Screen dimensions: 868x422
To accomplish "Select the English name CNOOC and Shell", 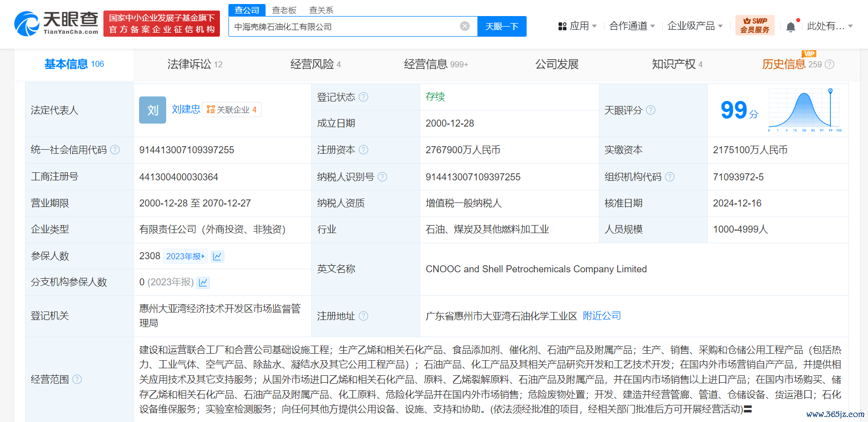I will 536,269.
